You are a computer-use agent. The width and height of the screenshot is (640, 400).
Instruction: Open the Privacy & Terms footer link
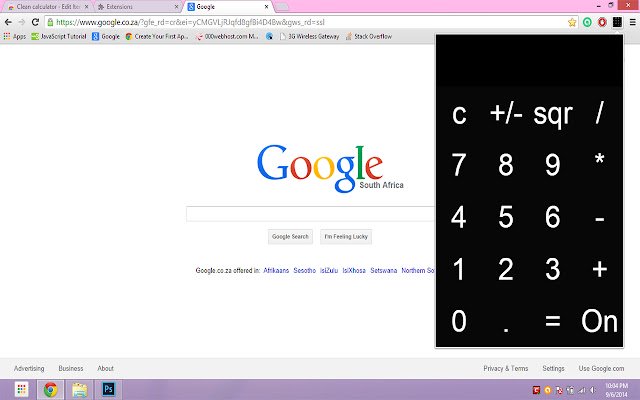tap(506, 368)
